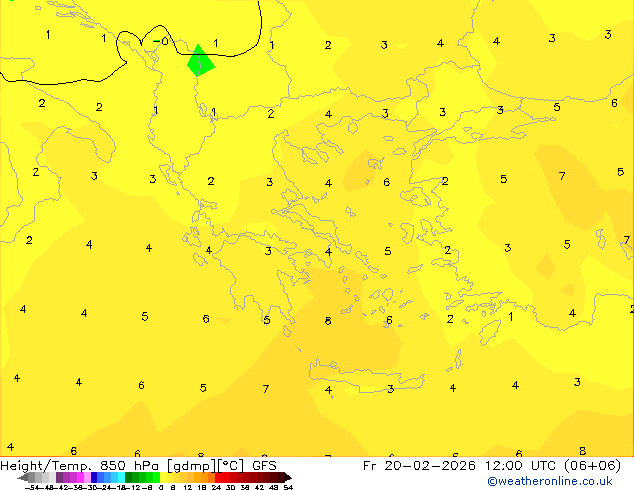
Task: Click the dark green segment of the legend
Action: (128, 477)
